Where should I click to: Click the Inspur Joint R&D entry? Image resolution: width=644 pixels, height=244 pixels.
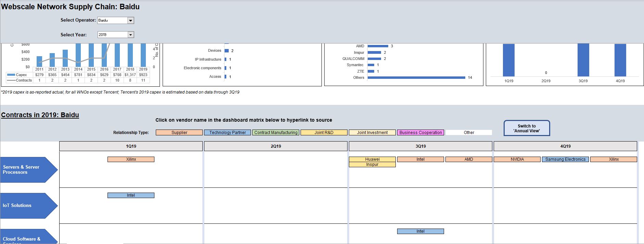coord(372,164)
